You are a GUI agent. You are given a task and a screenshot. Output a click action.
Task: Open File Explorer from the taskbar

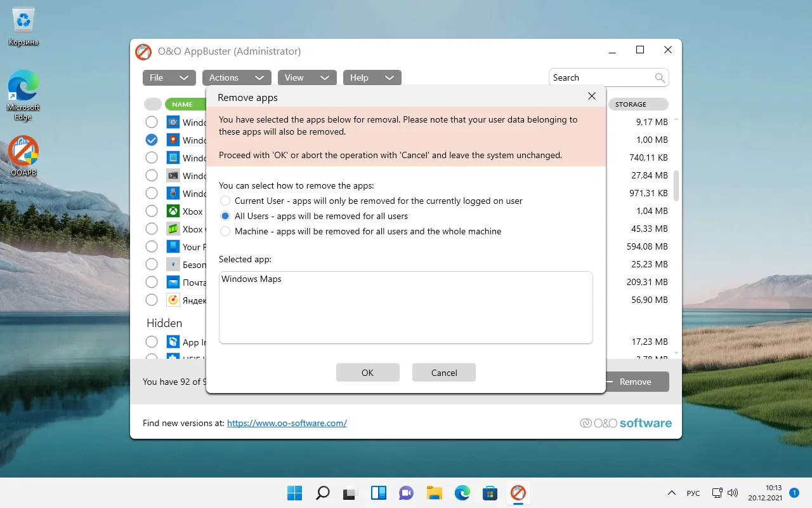tap(435, 493)
